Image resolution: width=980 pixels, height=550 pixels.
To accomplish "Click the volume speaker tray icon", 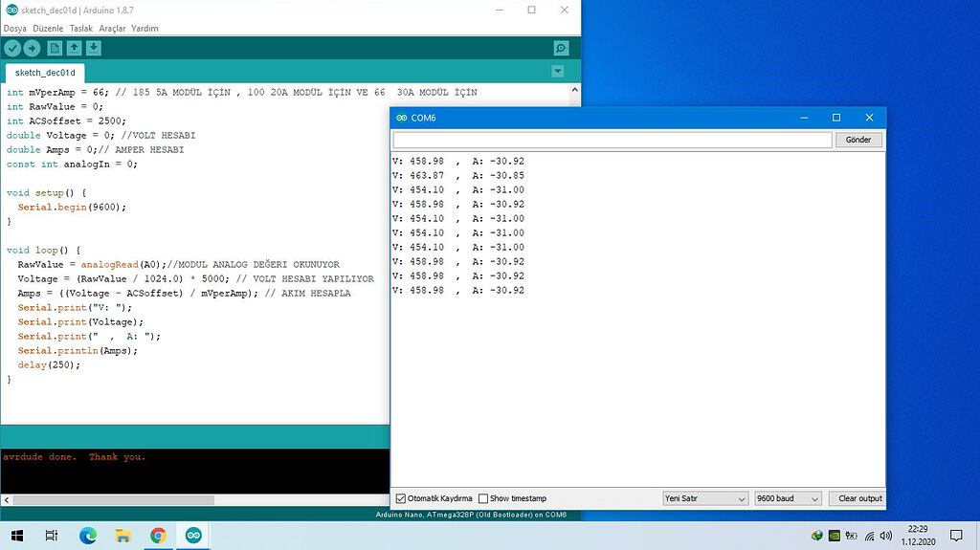I will click(x=885, y=536).
